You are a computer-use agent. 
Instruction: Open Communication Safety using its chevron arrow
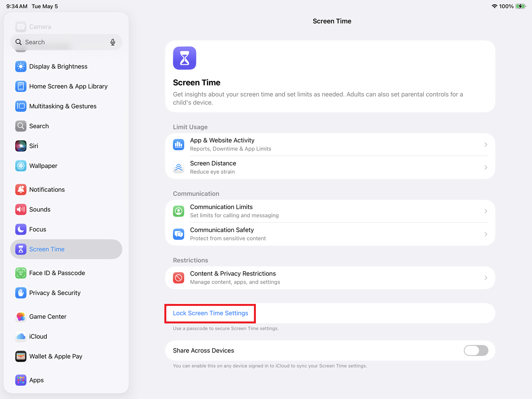coord(486,234)
